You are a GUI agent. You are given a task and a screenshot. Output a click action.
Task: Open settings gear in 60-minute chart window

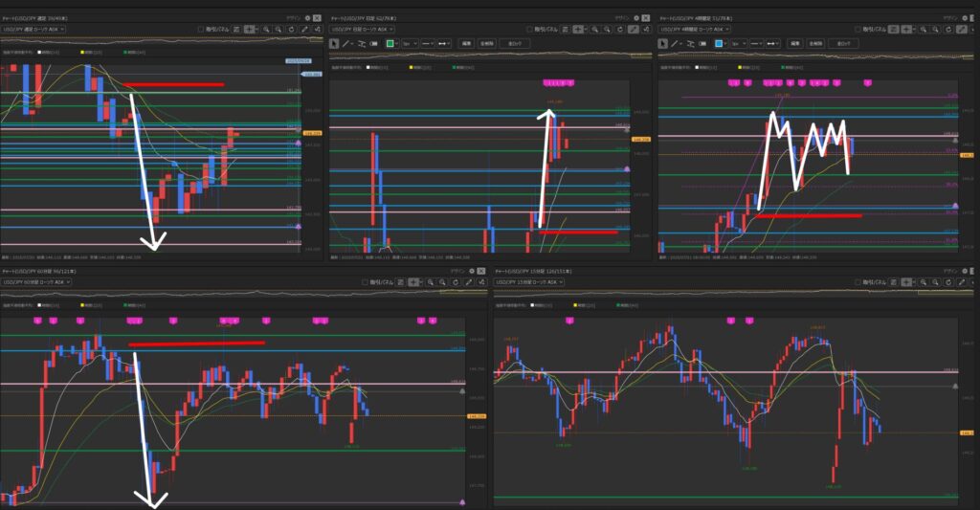472,271
